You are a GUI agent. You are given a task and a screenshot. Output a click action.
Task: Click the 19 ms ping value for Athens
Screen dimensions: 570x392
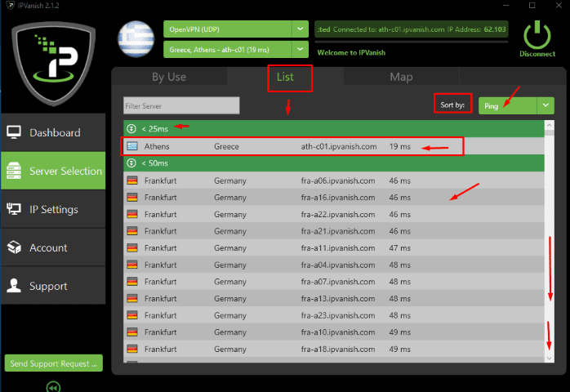click(400, 146)
